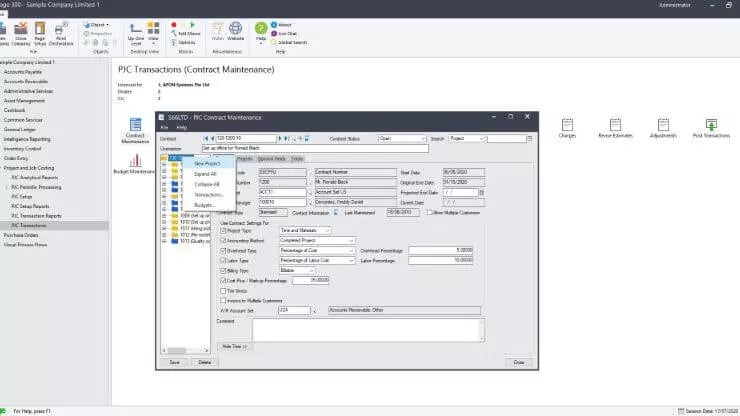This screenshot has height=416, width=740.
Task: Open the Object dropdown in ribbon
Action: click(x=97, y=25)
